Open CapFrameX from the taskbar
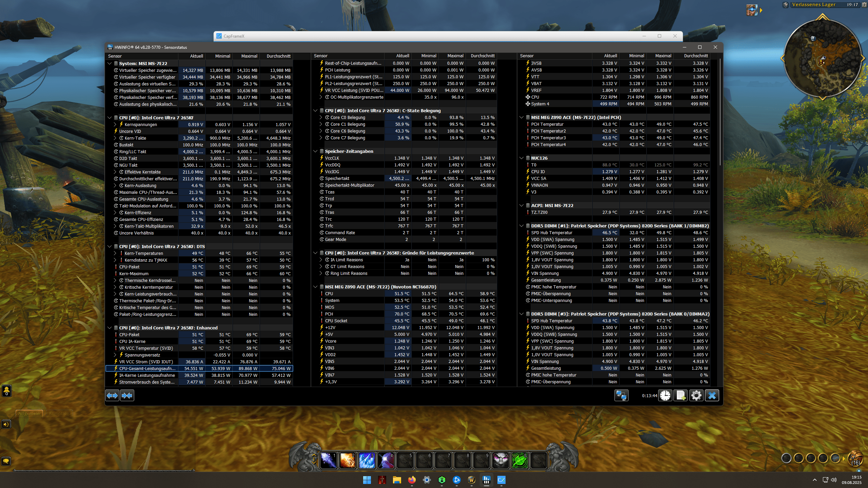The height and width of the screenshot is (488, 868). tap(501, 480)
